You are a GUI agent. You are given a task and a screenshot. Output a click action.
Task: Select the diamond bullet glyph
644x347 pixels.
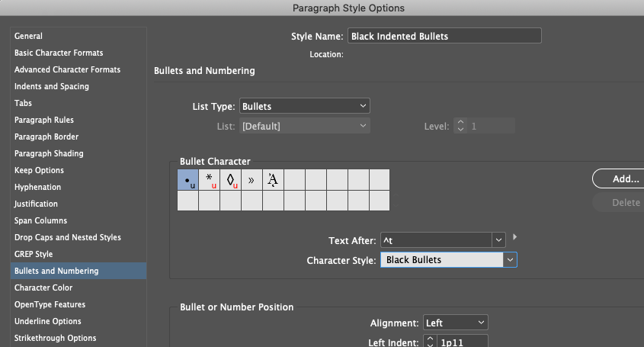point(230,180)
